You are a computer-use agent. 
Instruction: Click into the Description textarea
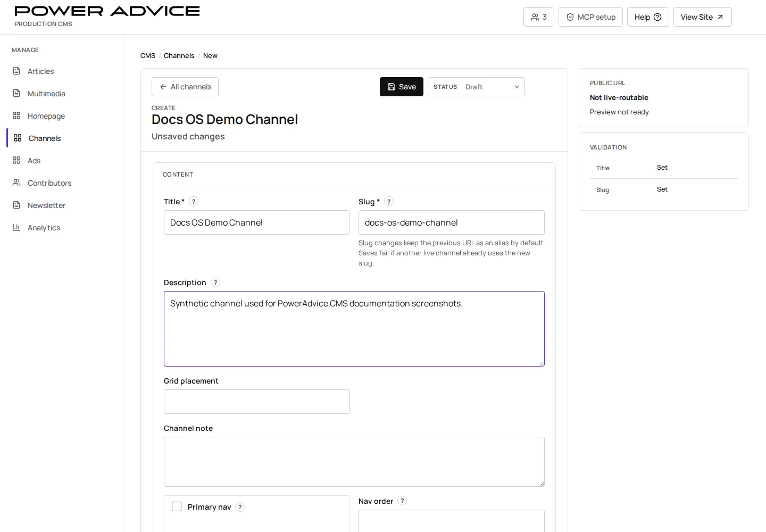click(354, 329)
